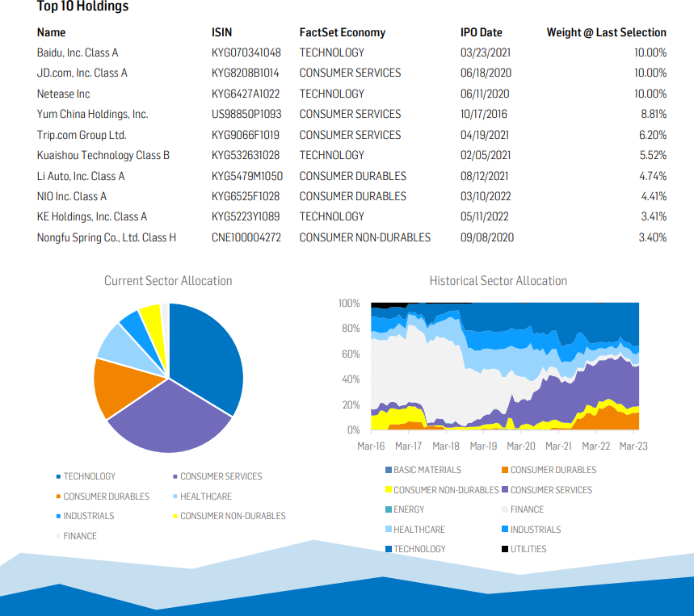The width and height of the screenshot is (694, 616).
Task: Click the 'Historical Sector Allocation' chart title
Action: click(498, 281)
